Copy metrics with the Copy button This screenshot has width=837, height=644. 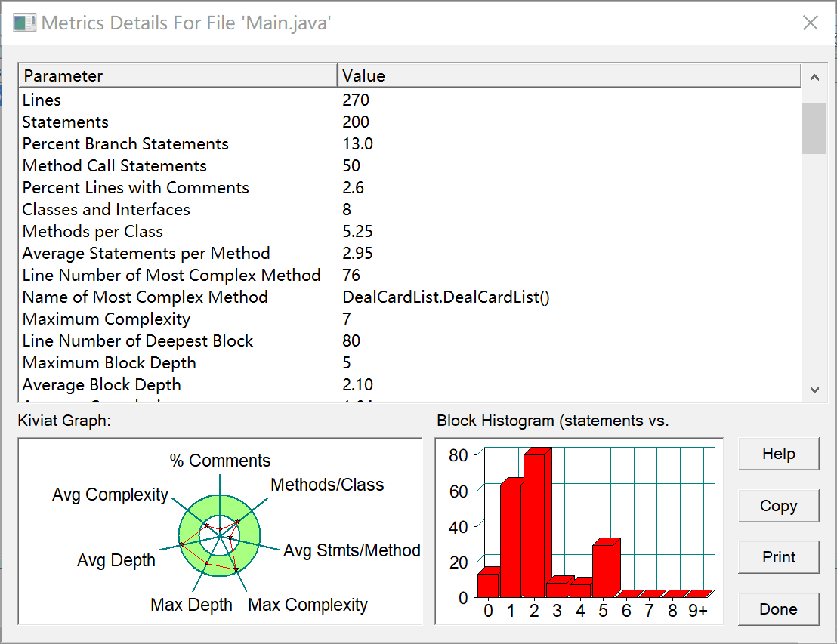pyautogui.click(x=778, y=506)
